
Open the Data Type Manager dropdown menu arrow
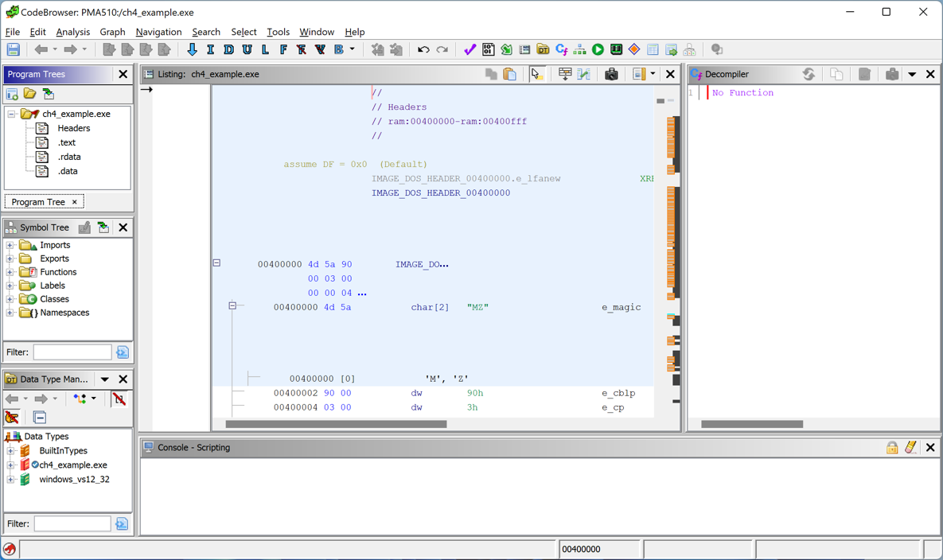[105, 379]
